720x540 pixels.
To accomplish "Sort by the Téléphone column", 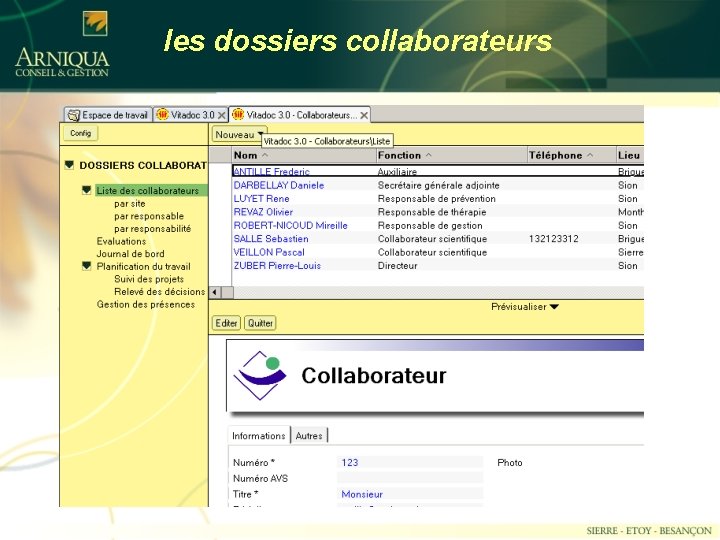I will click(x=571, y=155).
